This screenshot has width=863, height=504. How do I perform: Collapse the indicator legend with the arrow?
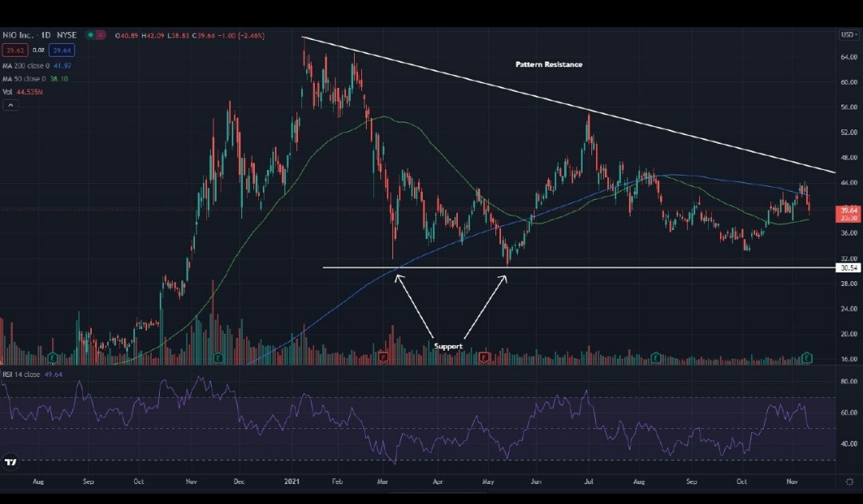tap(10, 105)
